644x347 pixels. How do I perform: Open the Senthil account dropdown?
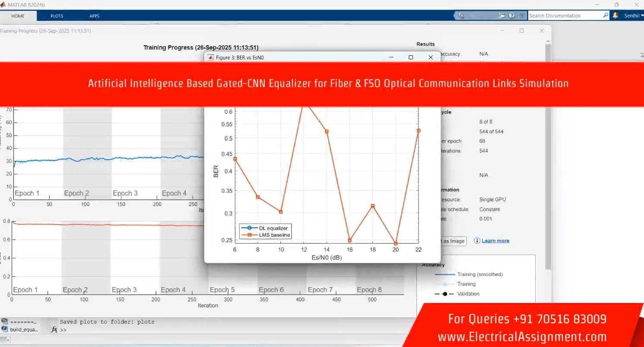pyautogui.click(x=634, y=16)
